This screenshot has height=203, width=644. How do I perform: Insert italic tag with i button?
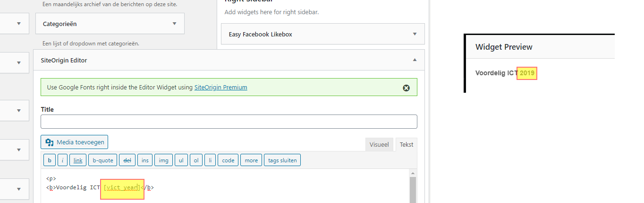click(x=62, y=160)
